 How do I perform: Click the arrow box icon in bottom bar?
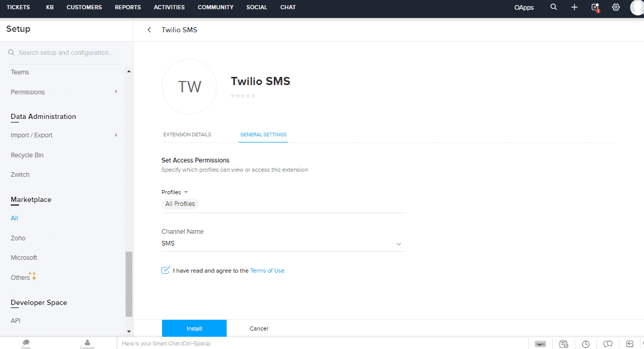click(630, 344)
